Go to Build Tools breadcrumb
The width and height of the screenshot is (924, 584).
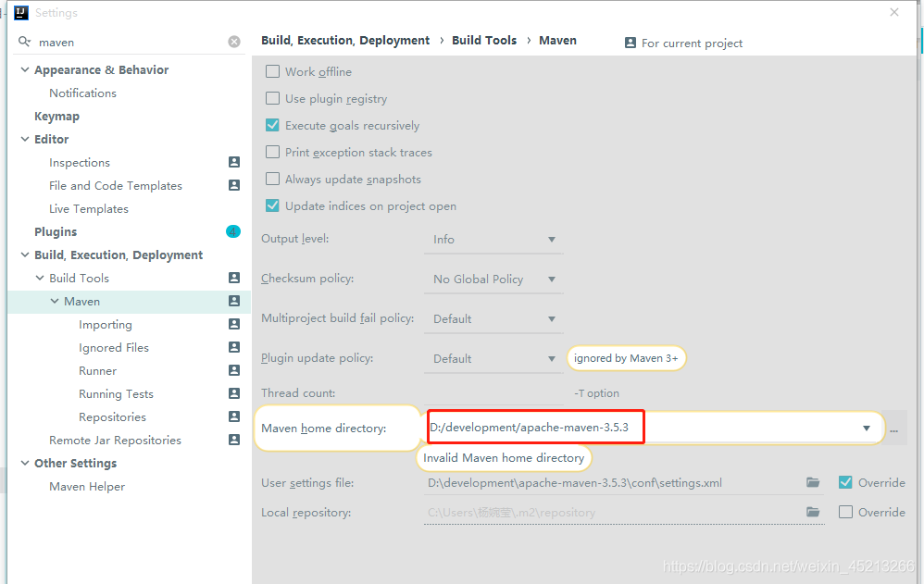[x=484, y=40]
